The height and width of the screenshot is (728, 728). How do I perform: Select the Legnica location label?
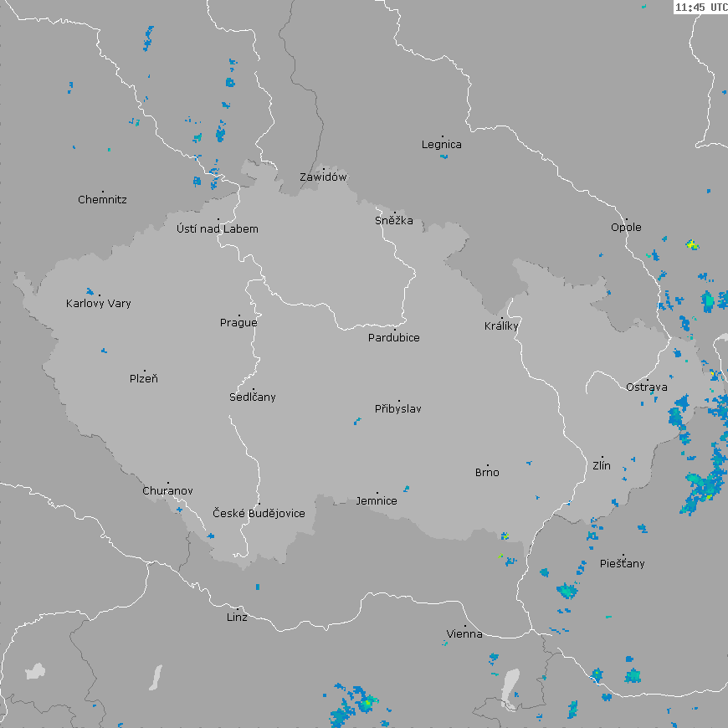point(442,145)
